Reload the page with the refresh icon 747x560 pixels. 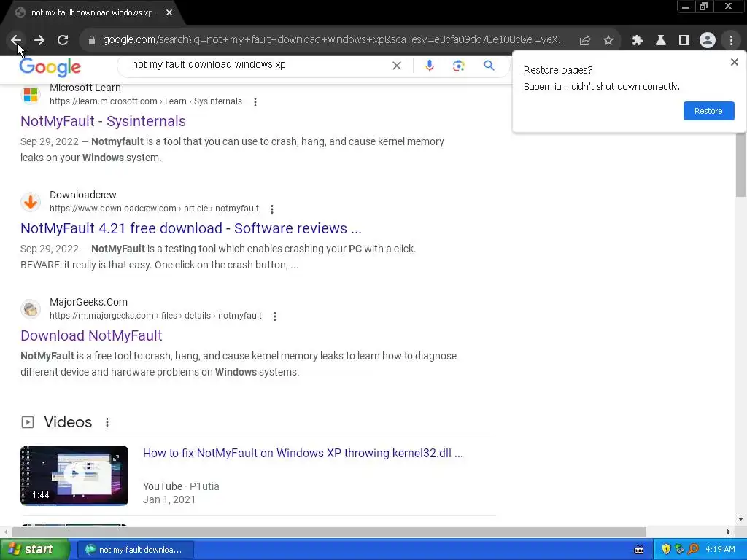click(63, 40)
